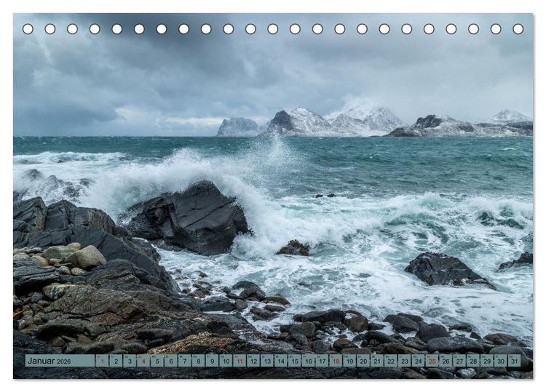Select day 17 in the calendar strip

[322, 361]
